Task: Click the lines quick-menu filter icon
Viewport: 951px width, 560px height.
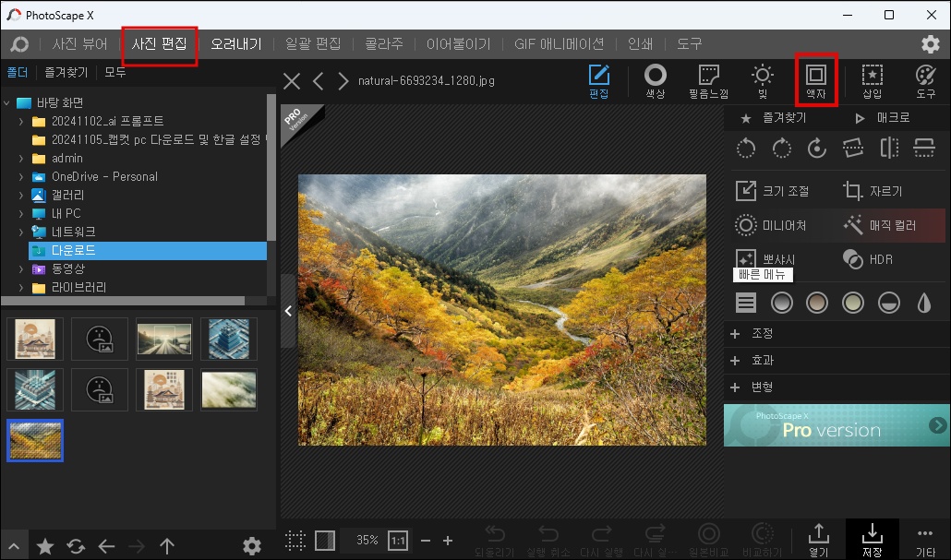Action: [x=746, y=303]
